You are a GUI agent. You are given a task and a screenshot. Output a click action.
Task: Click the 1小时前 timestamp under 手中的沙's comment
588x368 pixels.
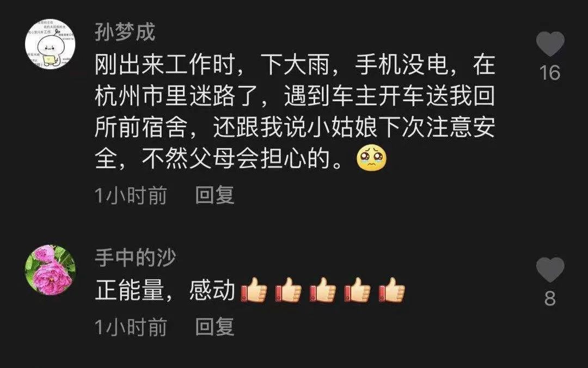[x=131, y=327]
